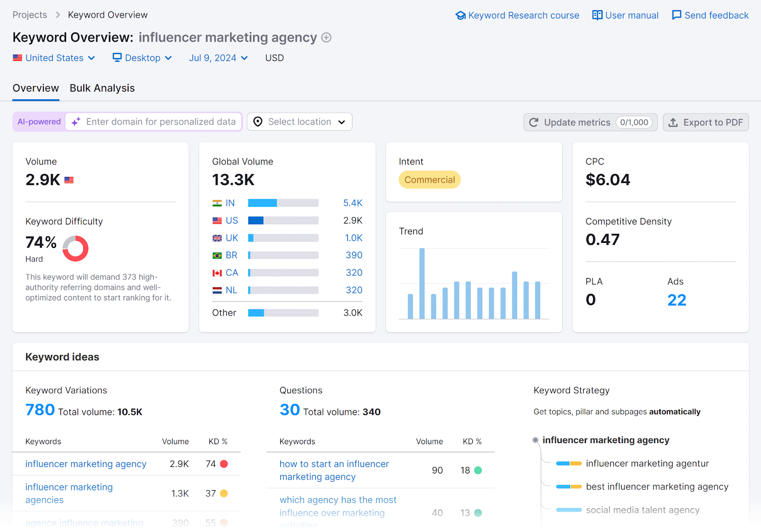Click the US volume bar in Global Volume

pyautogui.click(x=283, y=221)
